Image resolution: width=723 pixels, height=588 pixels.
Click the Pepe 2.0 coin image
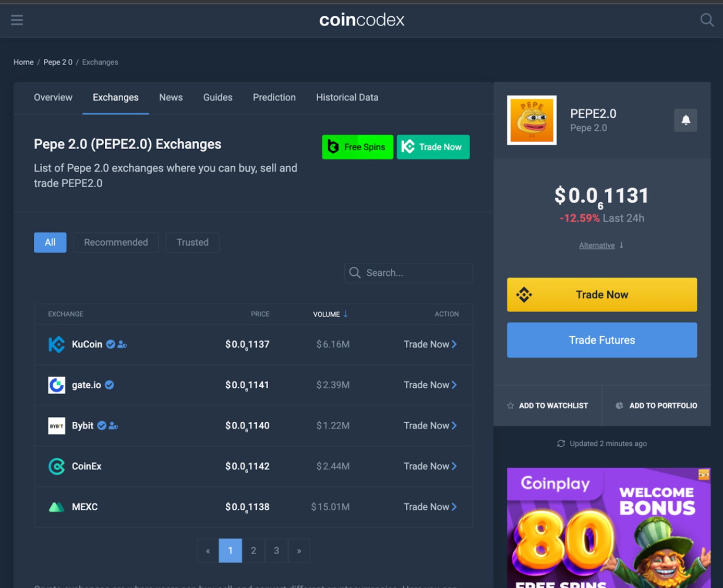[x=532, y=120]
